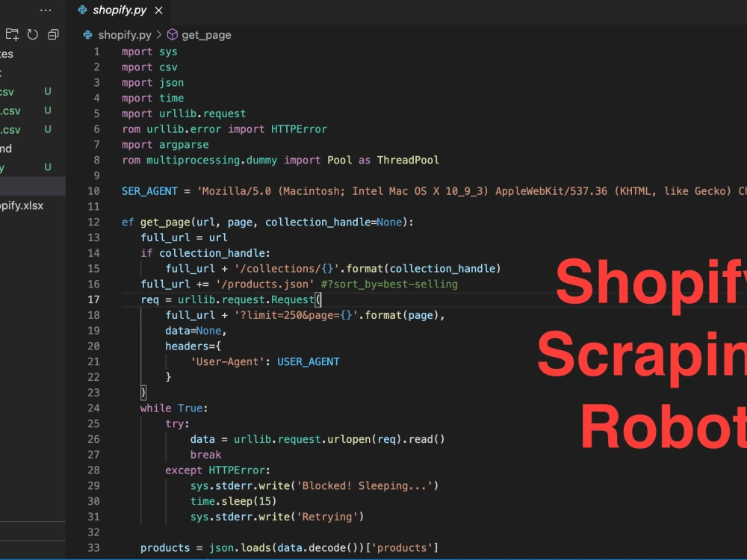The image size is (747, 560).
Task: Click closing parenthesis on line 23
Action: [x=143, y=393]
